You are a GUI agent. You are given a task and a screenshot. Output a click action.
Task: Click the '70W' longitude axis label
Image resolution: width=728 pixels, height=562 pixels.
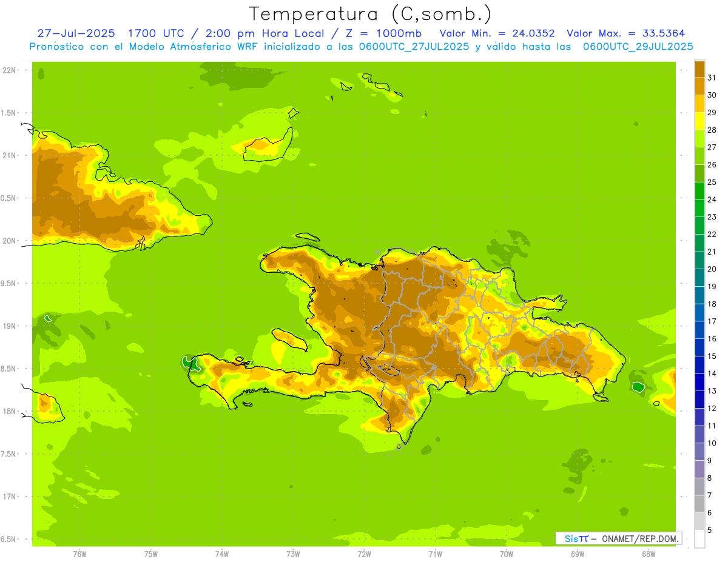coord(507,554)
